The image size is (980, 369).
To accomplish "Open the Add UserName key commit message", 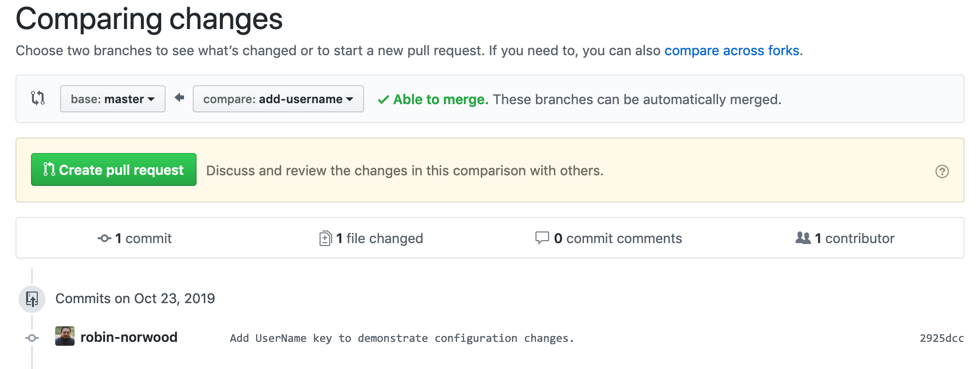I will coord(402,338).
